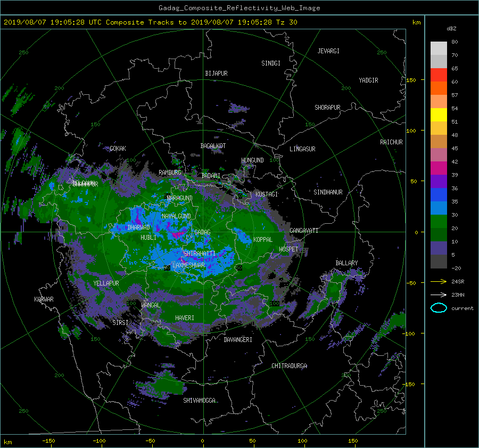Click the DHARWAD city label
This screenshot has height=448, width=479.
click(x=138, y=227)
